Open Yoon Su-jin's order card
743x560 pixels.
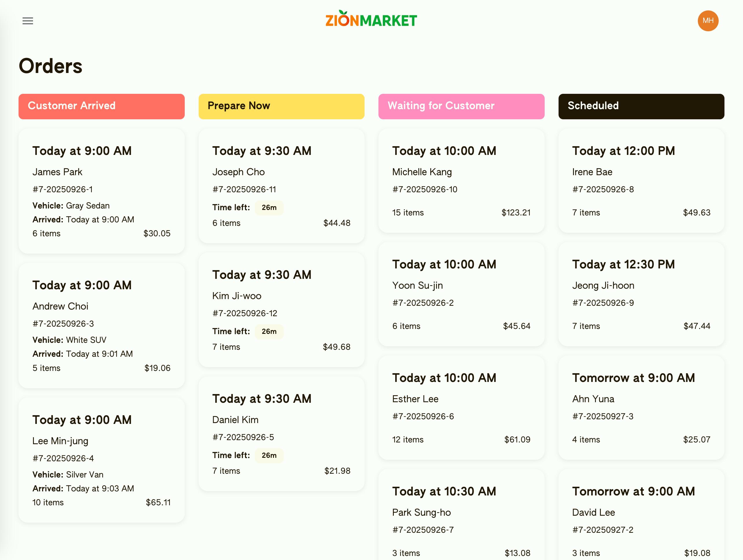point(461,294)
